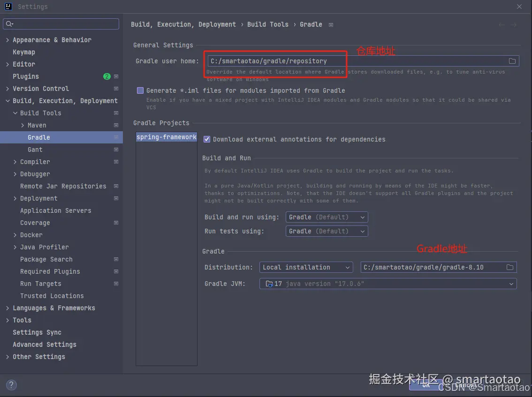Browse for the Gradle distribution folder
The width and height of the screenshot is (532, 397).
click(x=509, y=267)
